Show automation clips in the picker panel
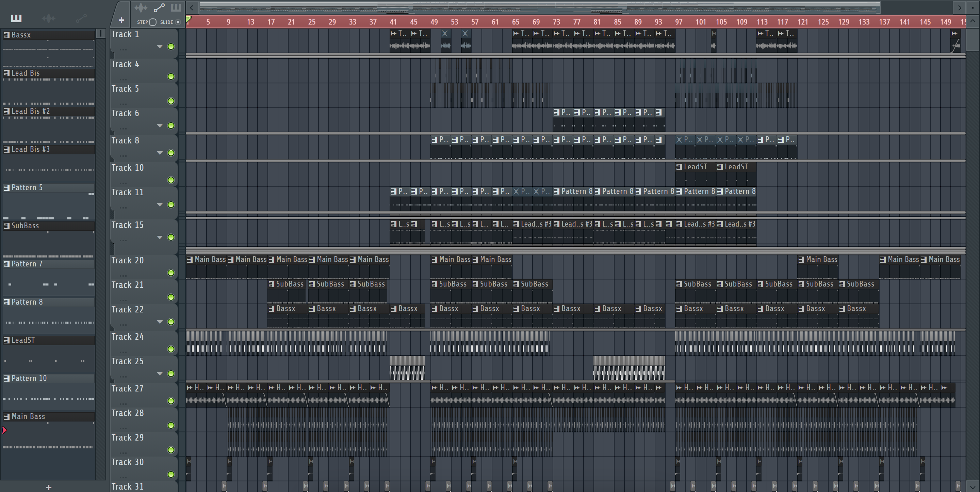The image size is (980, 492). point(81,18)
